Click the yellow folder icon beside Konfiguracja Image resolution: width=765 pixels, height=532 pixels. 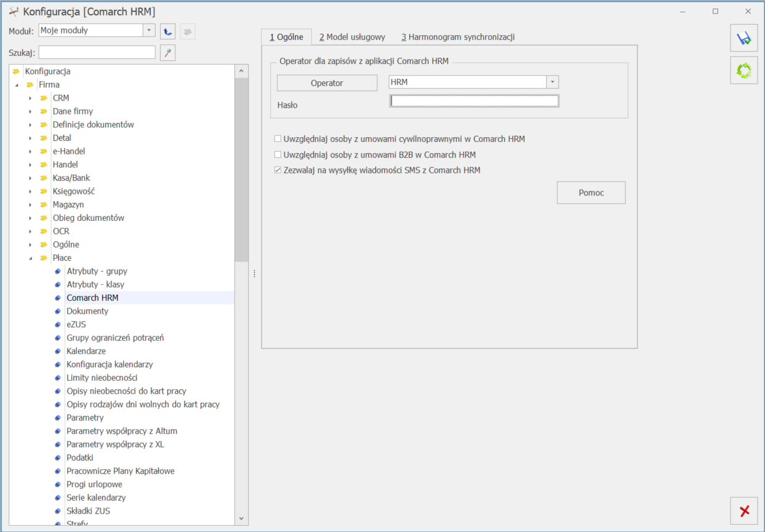pyautogui.click(x=16, y=71)
